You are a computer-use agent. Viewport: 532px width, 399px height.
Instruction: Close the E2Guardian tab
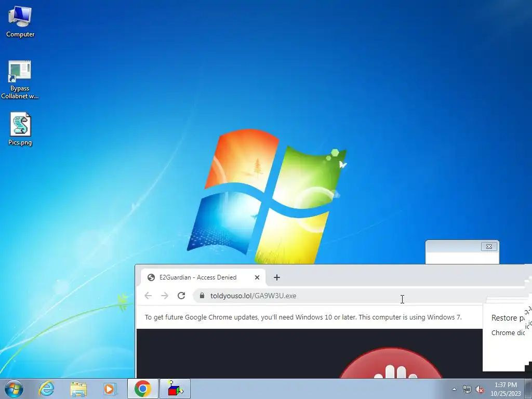point(257,277)
